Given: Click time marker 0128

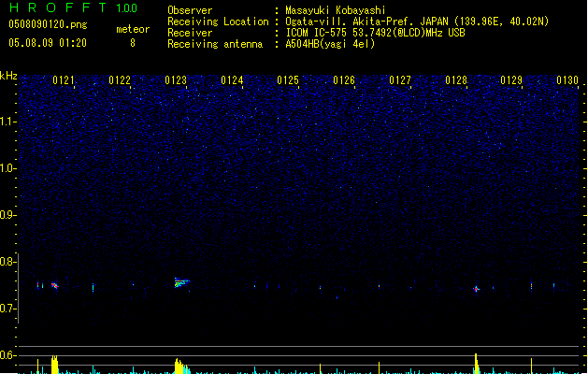Looking at the screenshot, I should click(x=456, y=80).
